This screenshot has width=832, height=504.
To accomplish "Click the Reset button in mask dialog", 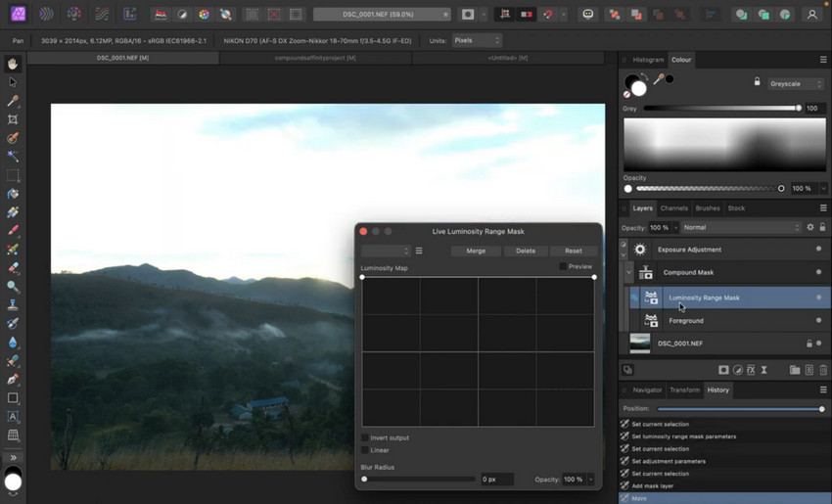I will click(574, 251).
